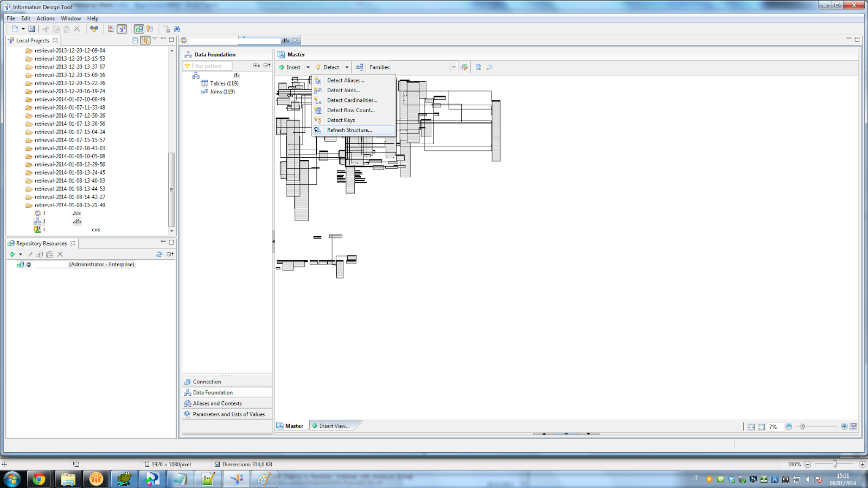Select the .blx file in project tree
This screenshot has width=868, height=488.
58,213
